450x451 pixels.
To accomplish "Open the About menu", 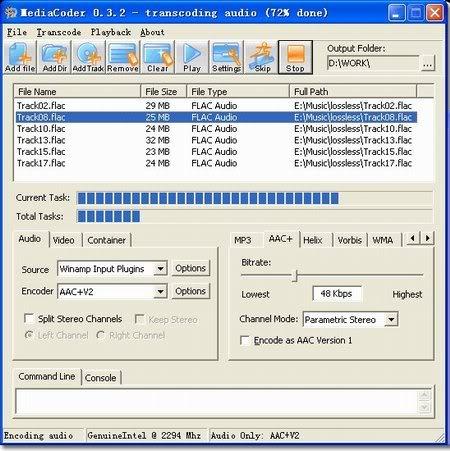I will point(152,32).
